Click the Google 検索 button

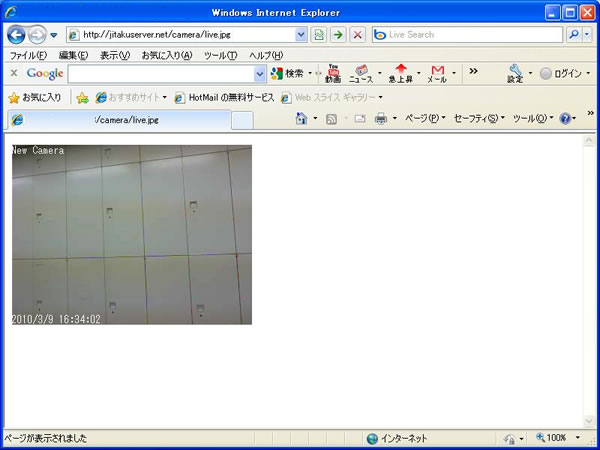point(287,73)
